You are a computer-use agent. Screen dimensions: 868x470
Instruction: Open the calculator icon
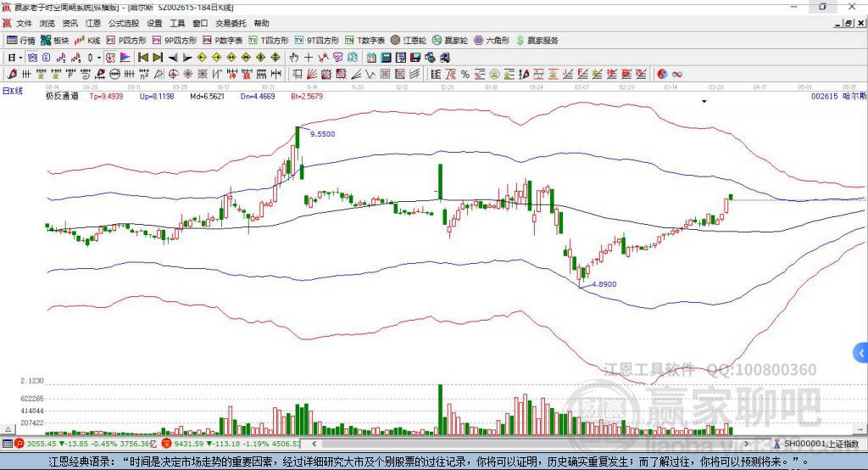(x=387, y=58)
